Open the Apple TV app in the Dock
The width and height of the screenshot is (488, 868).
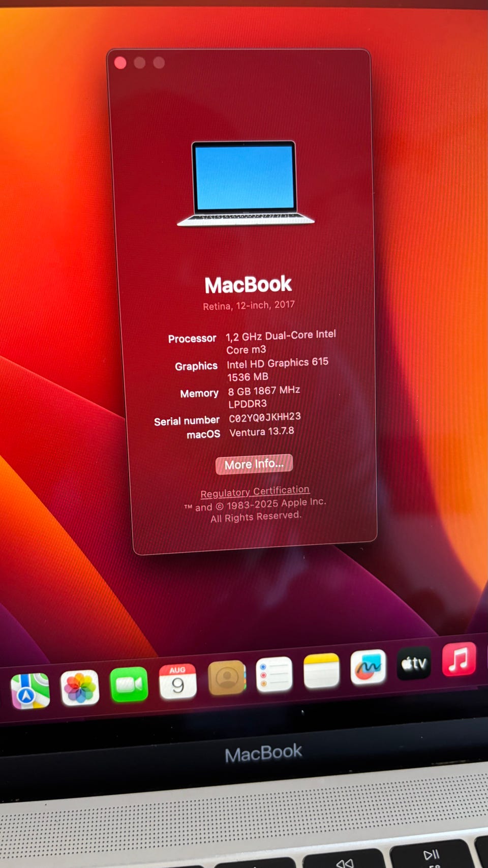(414, 663)
